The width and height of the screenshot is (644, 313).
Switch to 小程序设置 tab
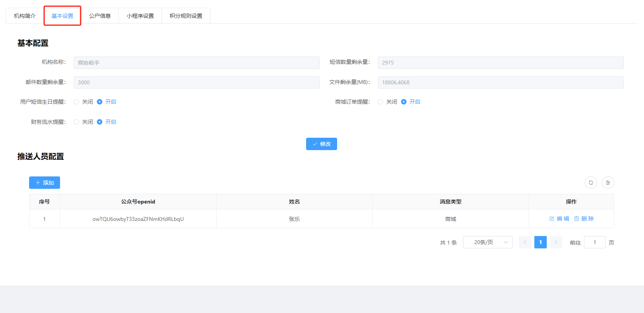point(140,16)
